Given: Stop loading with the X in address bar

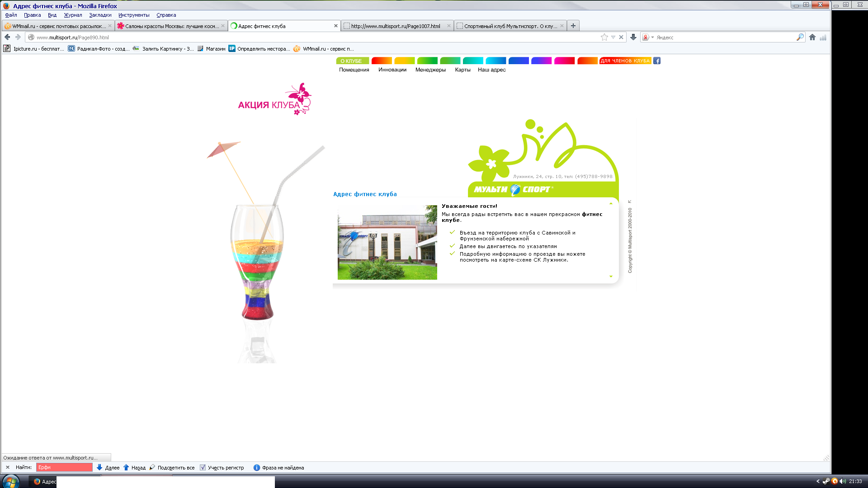Looking at the screenshot, I should 621,37.
